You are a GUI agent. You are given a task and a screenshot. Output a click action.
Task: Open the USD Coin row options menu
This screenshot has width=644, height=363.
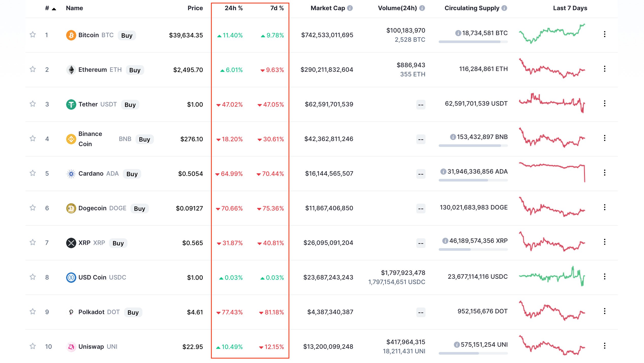[605, 276]
